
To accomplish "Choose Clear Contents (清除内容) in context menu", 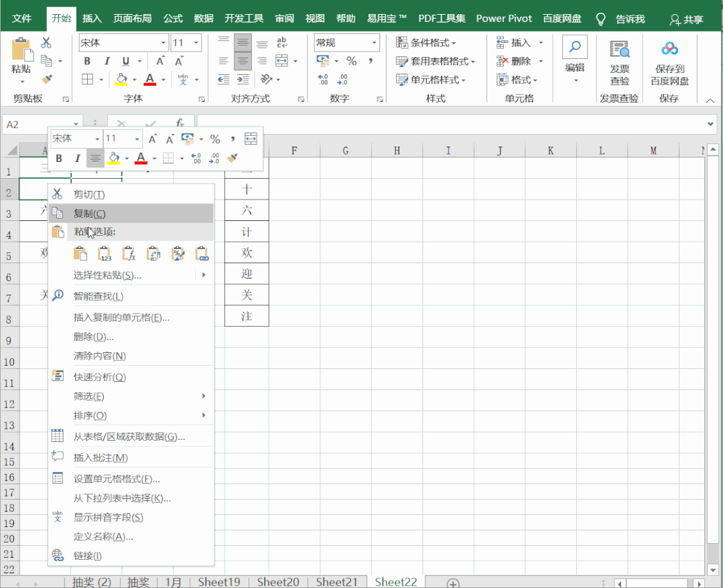I will tap(131, 356).
